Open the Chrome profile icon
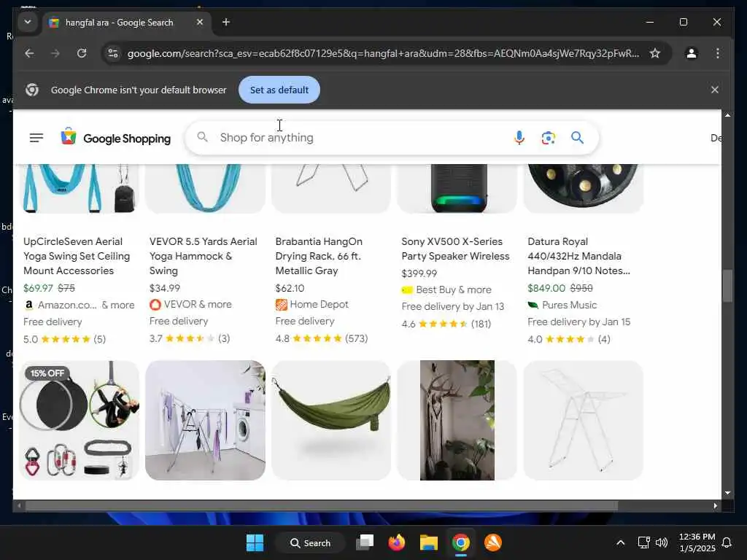 (692, 53)
